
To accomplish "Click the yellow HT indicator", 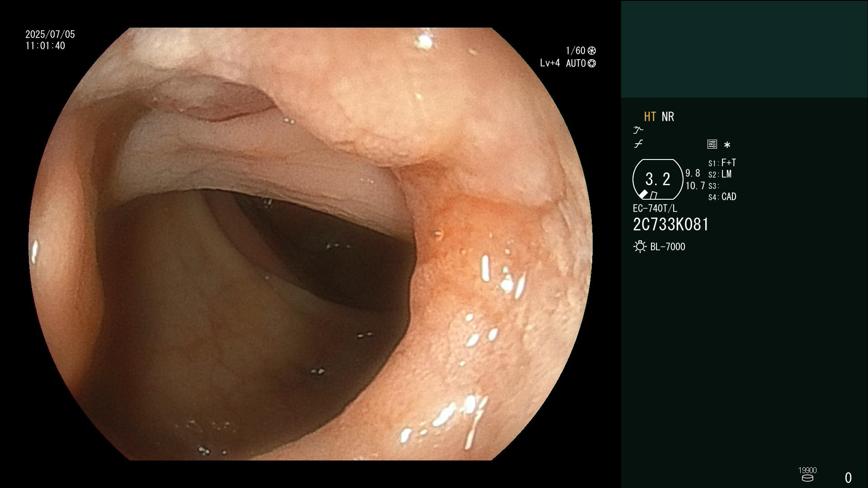I will coord(650,117).
